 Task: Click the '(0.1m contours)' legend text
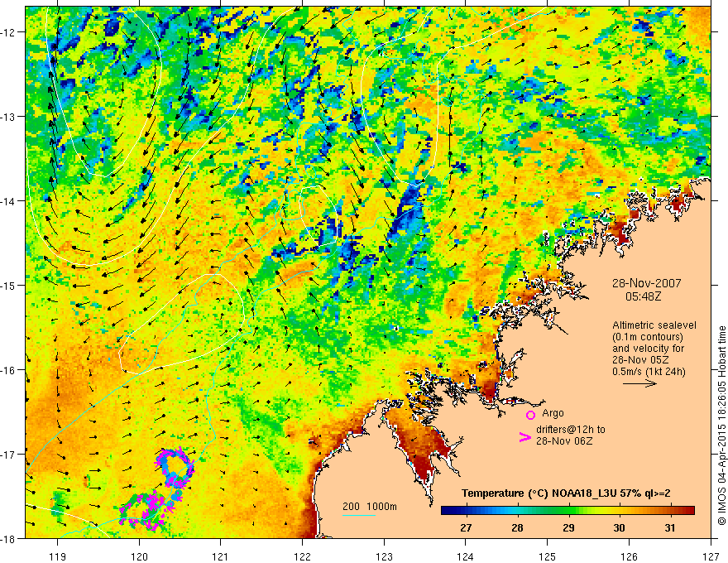point(648,337)
